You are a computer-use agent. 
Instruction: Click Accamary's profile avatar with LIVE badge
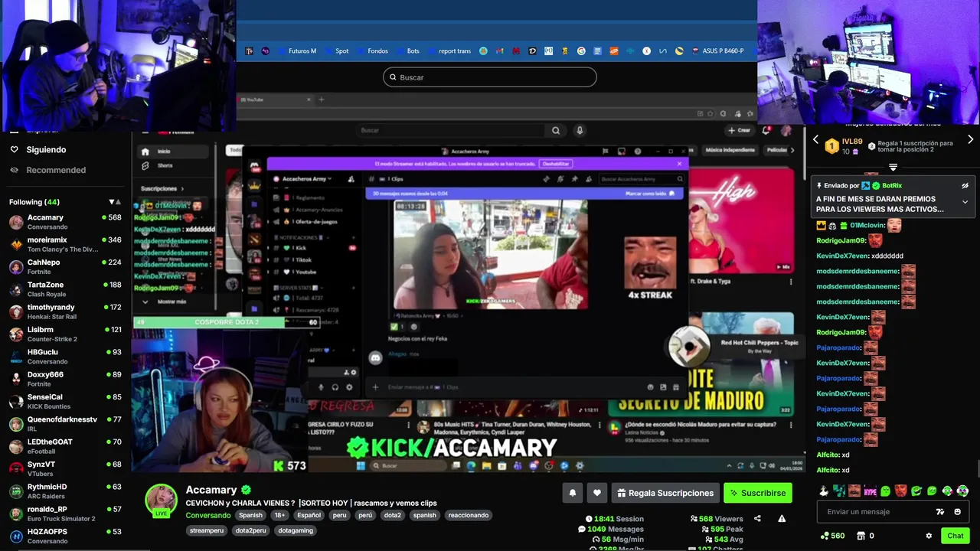[x=161, y=500]
